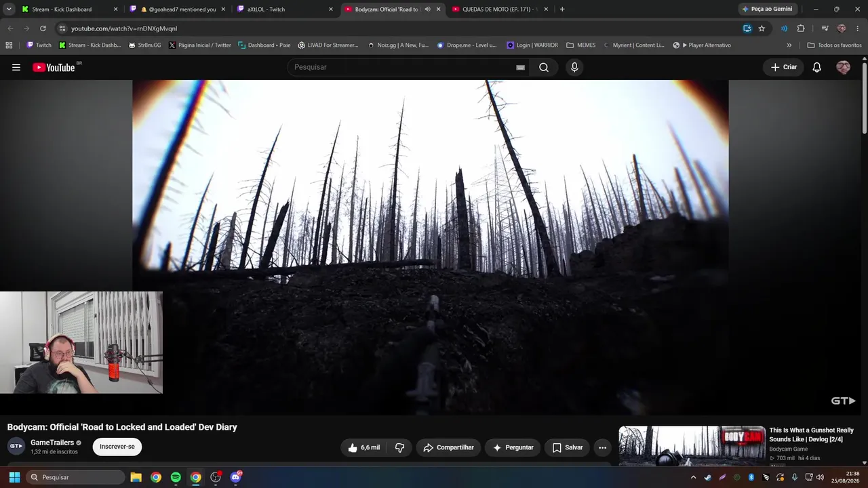This screenshot has width=868, height=488.
Task: Navigate back in Chrome
Action: coord(10,28)
